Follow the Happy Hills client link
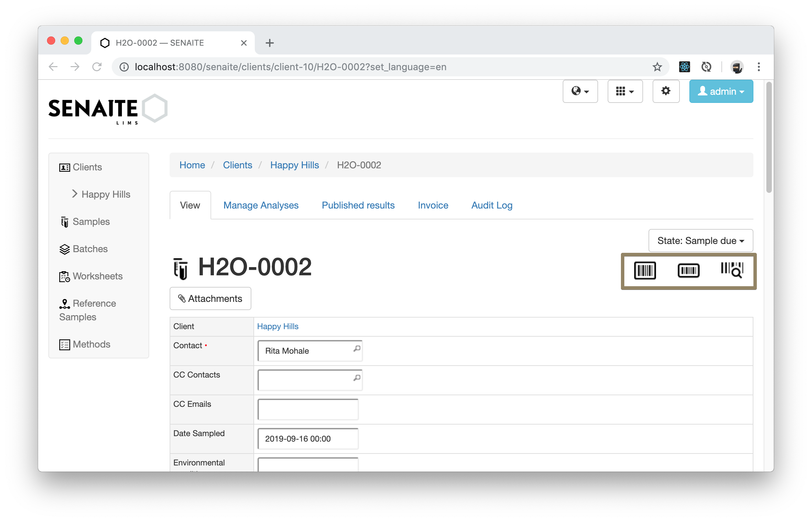 [x=277, y=326]
